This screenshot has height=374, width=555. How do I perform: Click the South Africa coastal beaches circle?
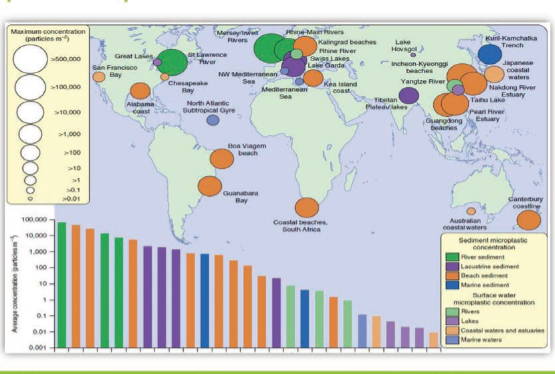point(307,207)
